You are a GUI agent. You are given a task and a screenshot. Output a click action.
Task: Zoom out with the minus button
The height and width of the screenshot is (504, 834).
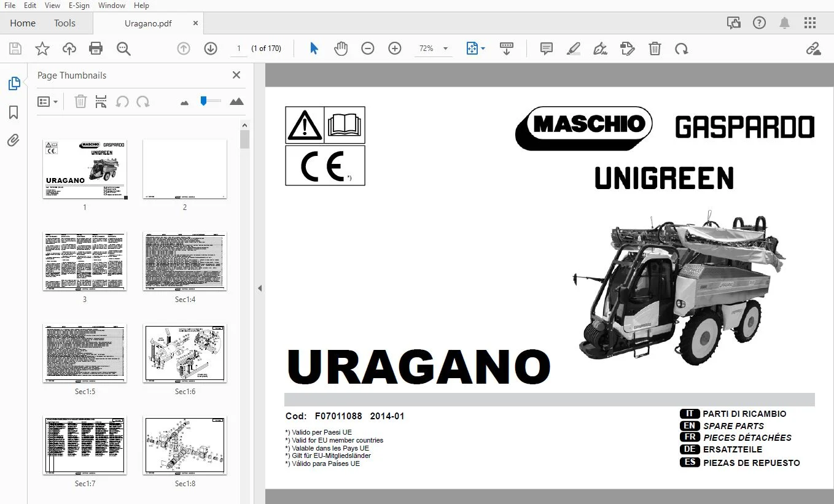click(x=368, y=48)
